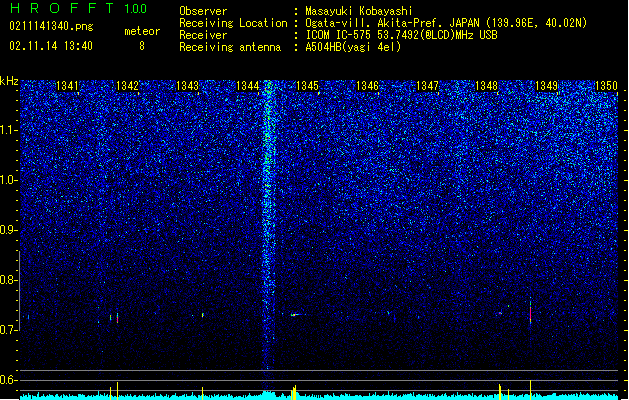Viewport: 629px width, 400px height.
Task: Click the 1341 time marker
Action: click(67, 86)
